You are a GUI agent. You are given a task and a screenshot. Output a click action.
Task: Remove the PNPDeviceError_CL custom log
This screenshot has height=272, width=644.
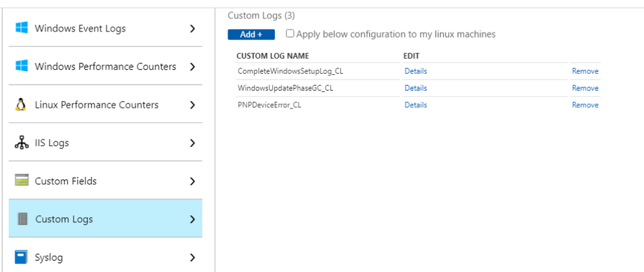585,105
